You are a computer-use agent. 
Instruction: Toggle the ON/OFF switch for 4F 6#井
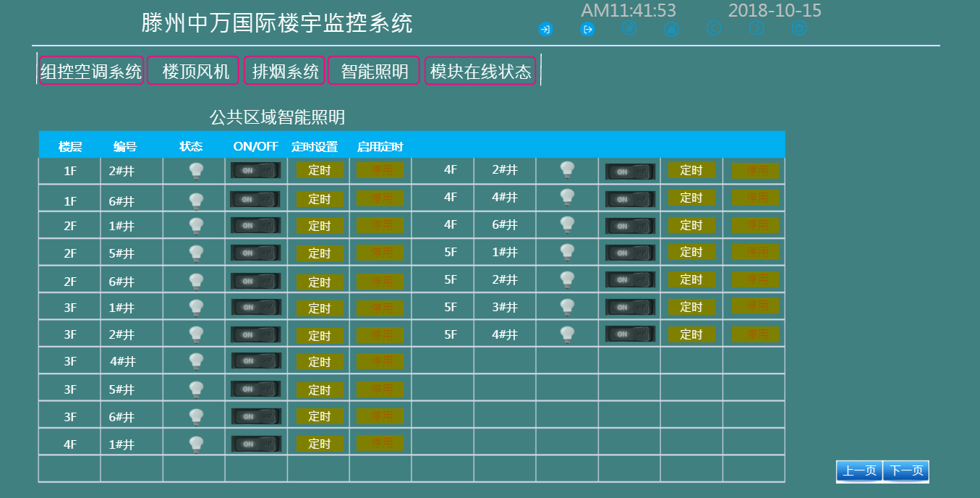[631, 226]
